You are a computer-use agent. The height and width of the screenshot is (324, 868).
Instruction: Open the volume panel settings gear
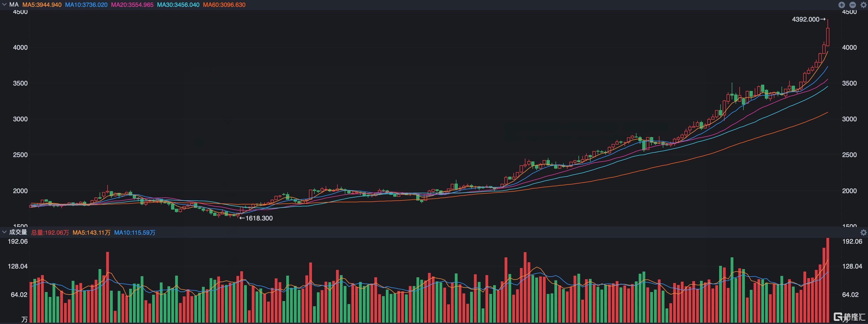(x=863, y=232)
